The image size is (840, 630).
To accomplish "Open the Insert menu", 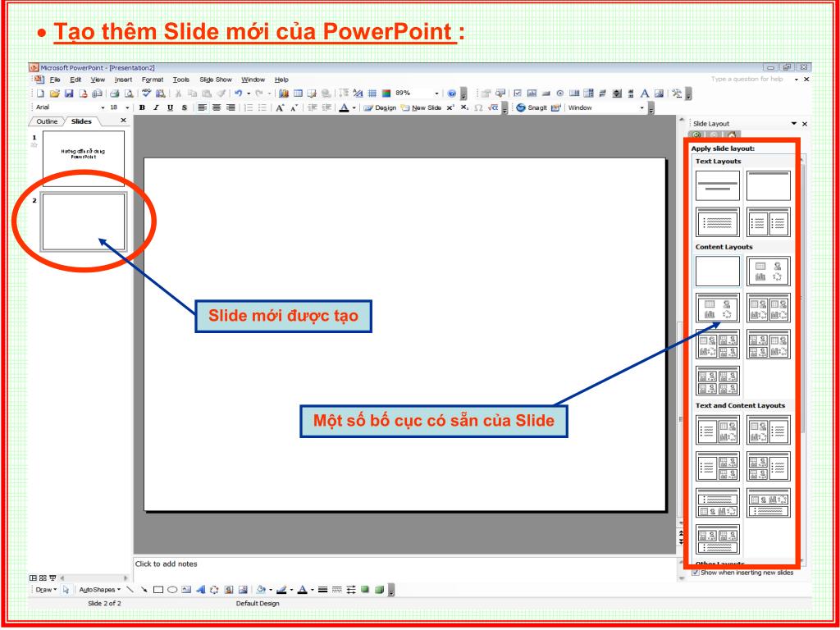I will 123,80.
